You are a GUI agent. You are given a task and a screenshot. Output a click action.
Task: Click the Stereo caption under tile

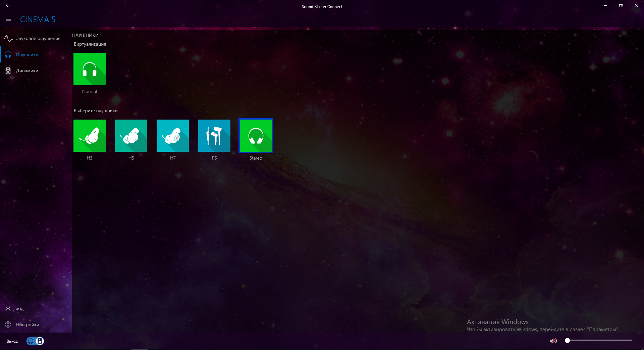256,158
